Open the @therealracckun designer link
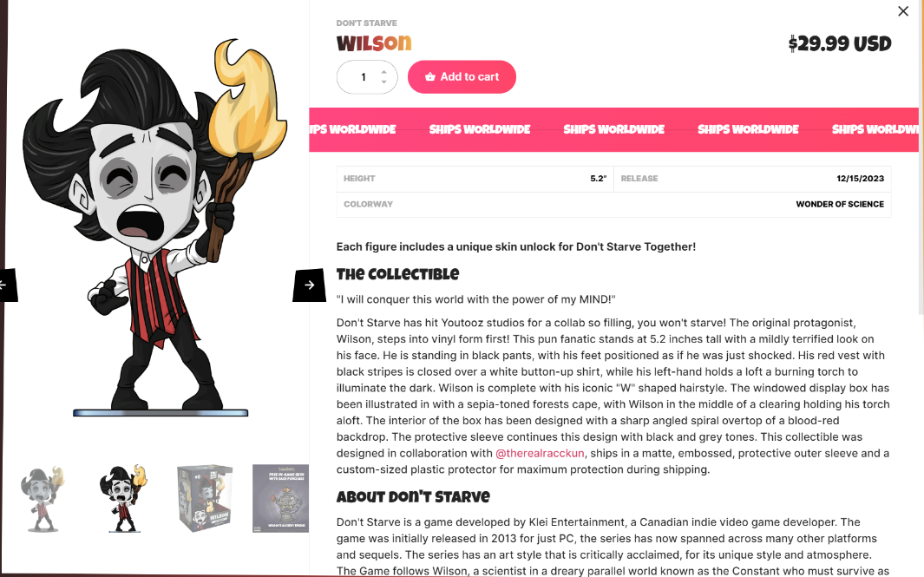Image resolution: width=924 pixels, height=577 pixels. (x=540, y=453)
